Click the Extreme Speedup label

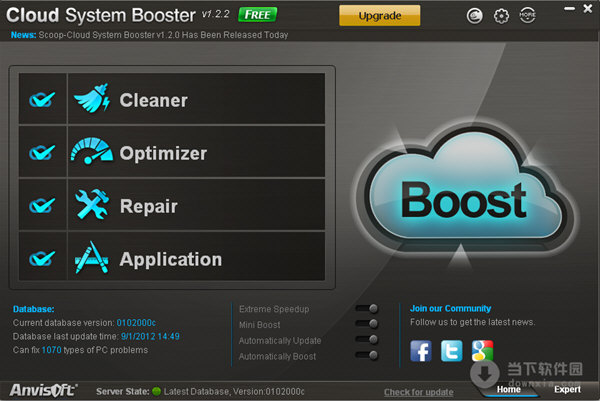coord(274,309)
